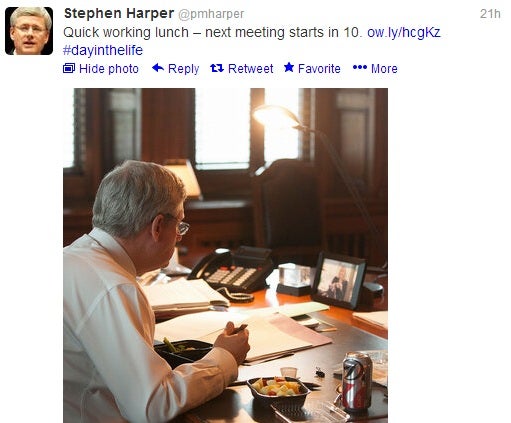Click the Stephen Harper display name
Image resolution: width=511 pixels, height=423 pixels.
click(119, 14)
